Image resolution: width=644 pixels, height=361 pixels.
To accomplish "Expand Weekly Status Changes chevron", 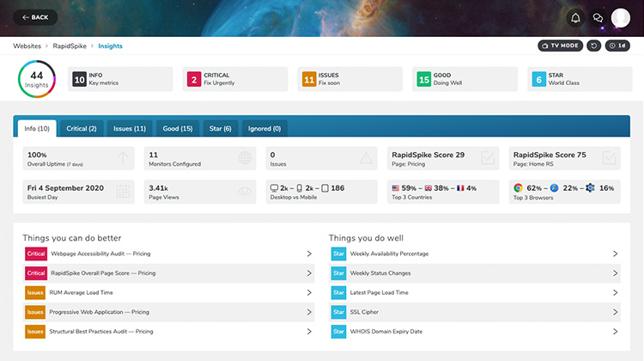I will 616,273.
